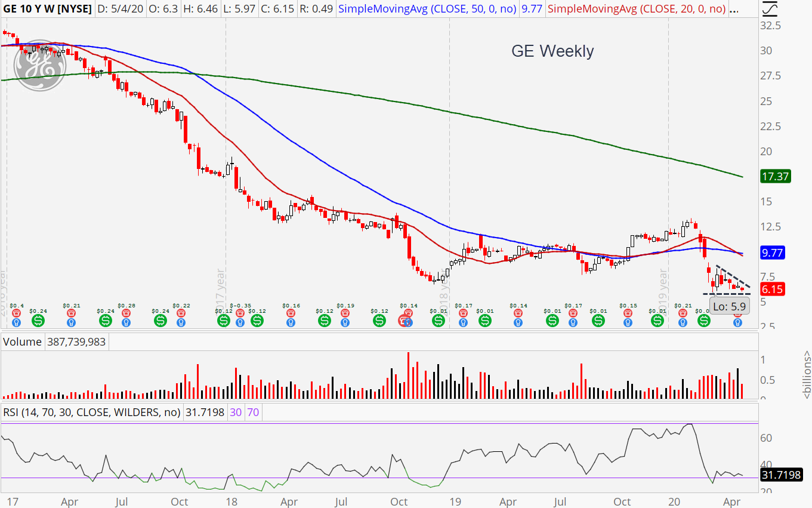Click the GE Weekly chart title text
The height and width of the screenshot is (508, 812).
(x=552, y=51)
